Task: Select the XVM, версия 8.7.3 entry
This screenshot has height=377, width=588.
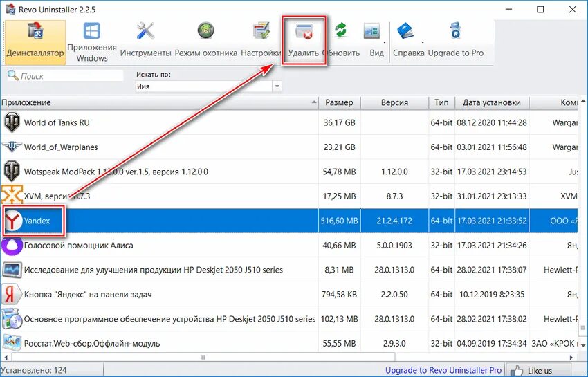Action: [57, 196]
